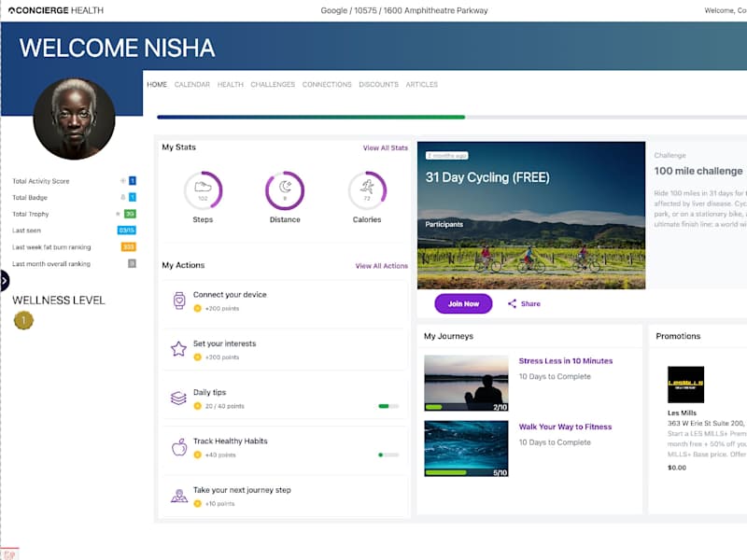
Task: Click the Share icon under cycling challenge
Action: coord(512,304)
